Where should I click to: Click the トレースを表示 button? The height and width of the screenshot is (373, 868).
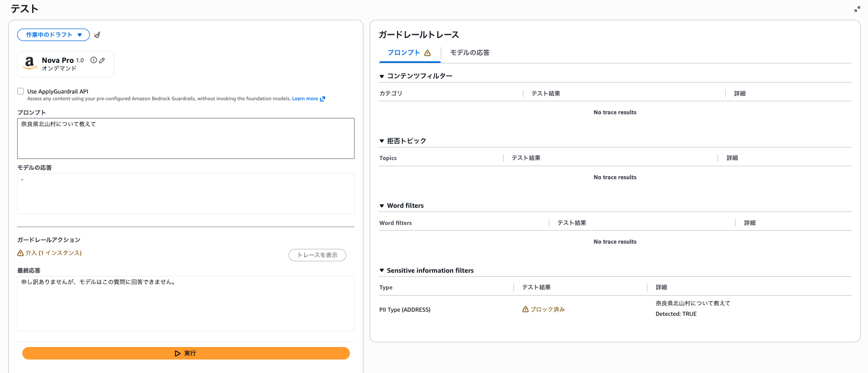point(317,255)
